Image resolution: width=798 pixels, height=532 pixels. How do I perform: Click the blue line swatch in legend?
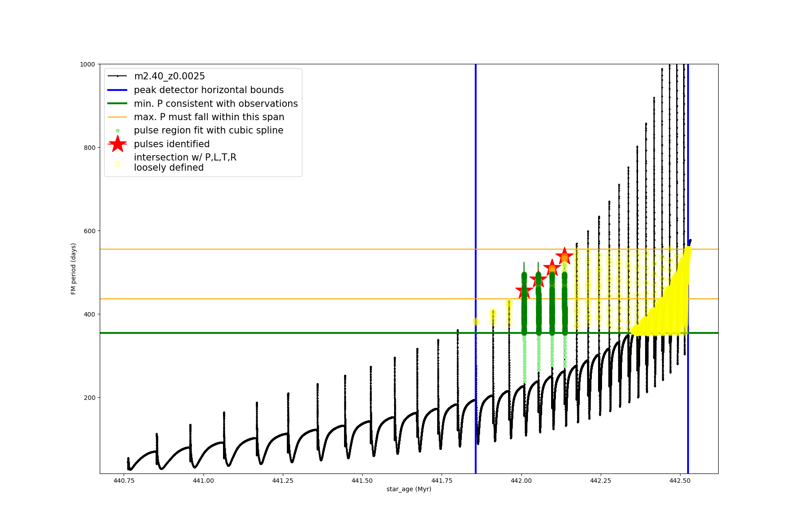click(117, 90)
